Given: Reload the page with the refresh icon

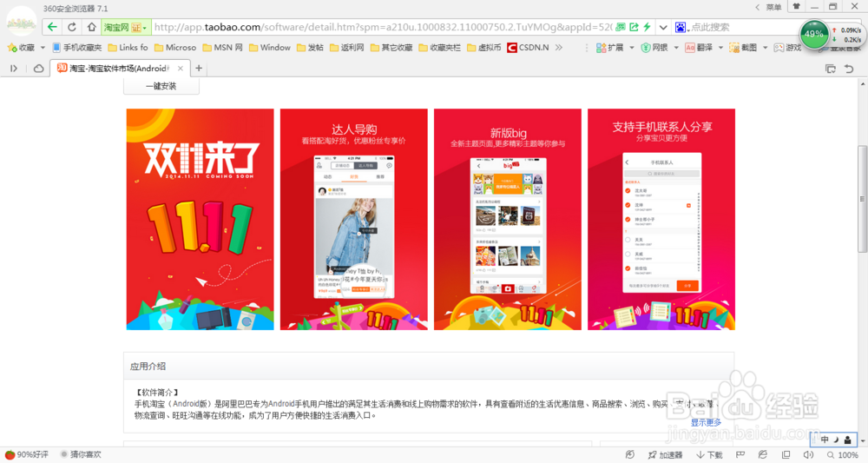Looking at the screenshot, I should pos(72,27).
